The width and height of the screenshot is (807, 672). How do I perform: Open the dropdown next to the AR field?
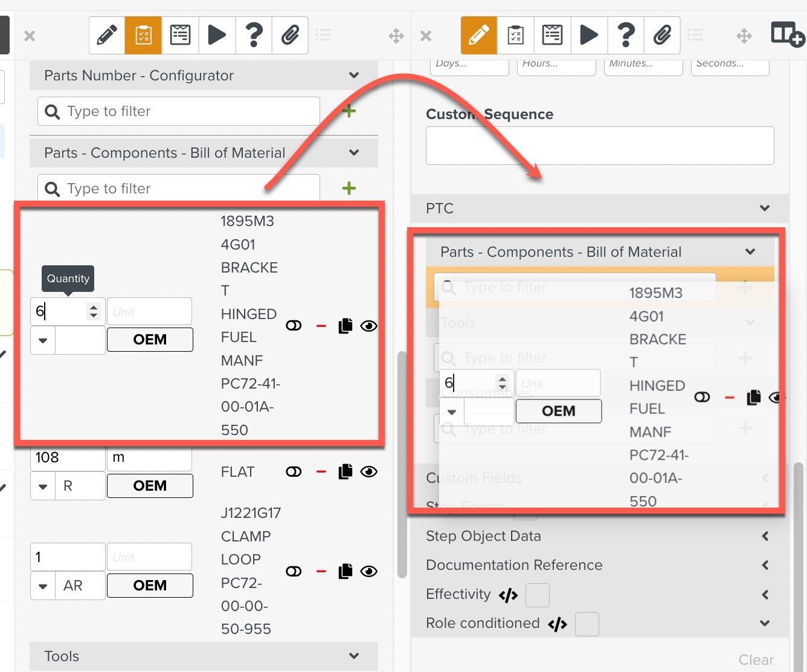pyautogui.click(x=43, y=586)
